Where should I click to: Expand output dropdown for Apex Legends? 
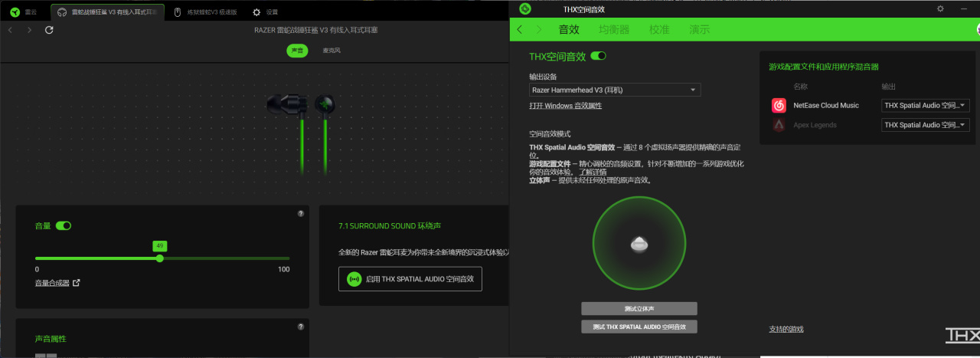pyautogui.click(x=926, y=125)
